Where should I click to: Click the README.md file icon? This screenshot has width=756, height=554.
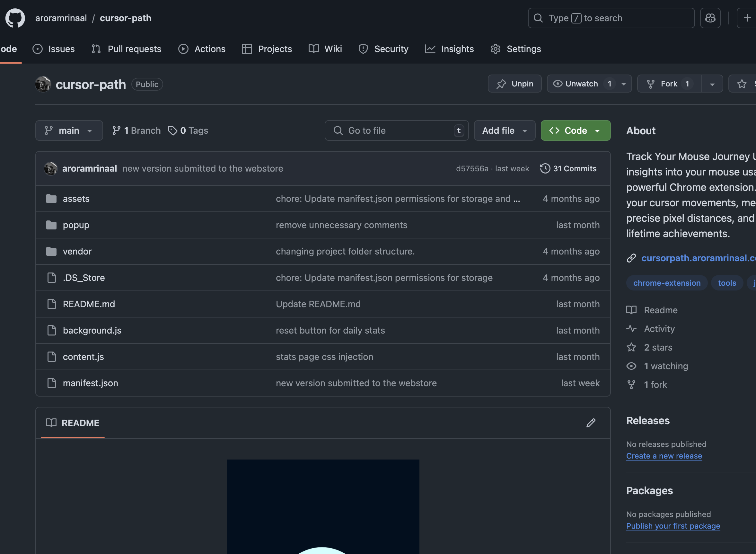(x=52, y=304)
